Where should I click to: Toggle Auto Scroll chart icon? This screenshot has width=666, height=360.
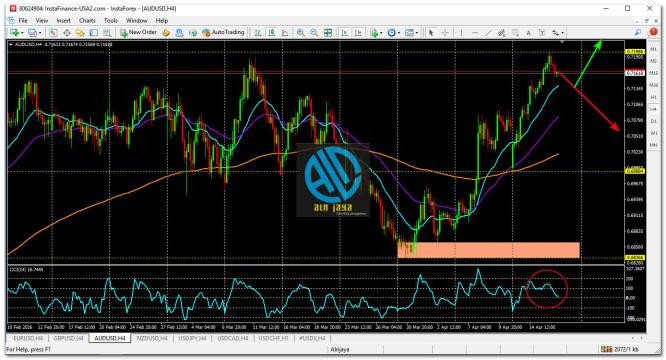pyautogui.click(x=344, y=33)
